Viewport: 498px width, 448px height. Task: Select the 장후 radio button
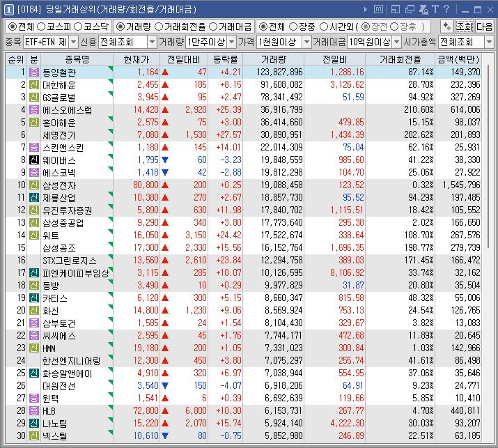click(x=394, y=26)
